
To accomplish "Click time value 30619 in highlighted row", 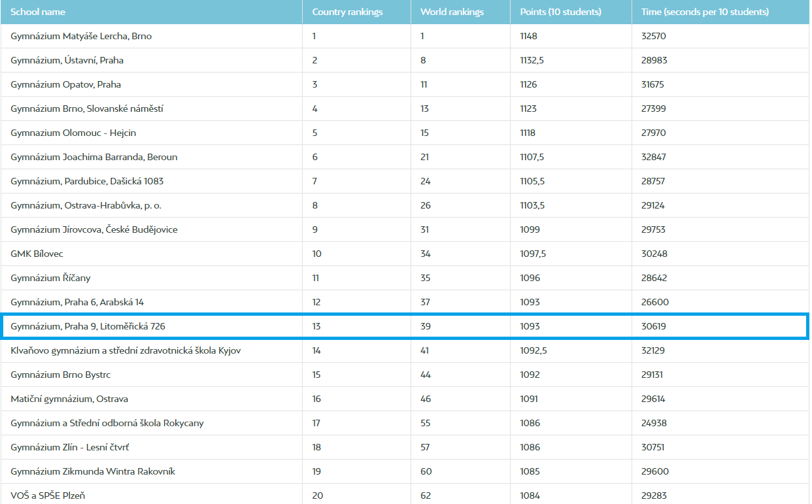I will point(654,326).
